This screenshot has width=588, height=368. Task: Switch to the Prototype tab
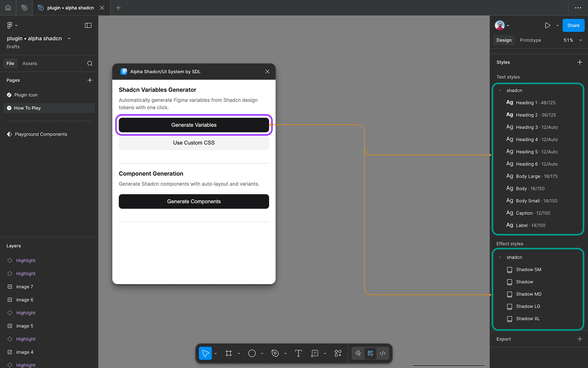[x=530, y=40]
